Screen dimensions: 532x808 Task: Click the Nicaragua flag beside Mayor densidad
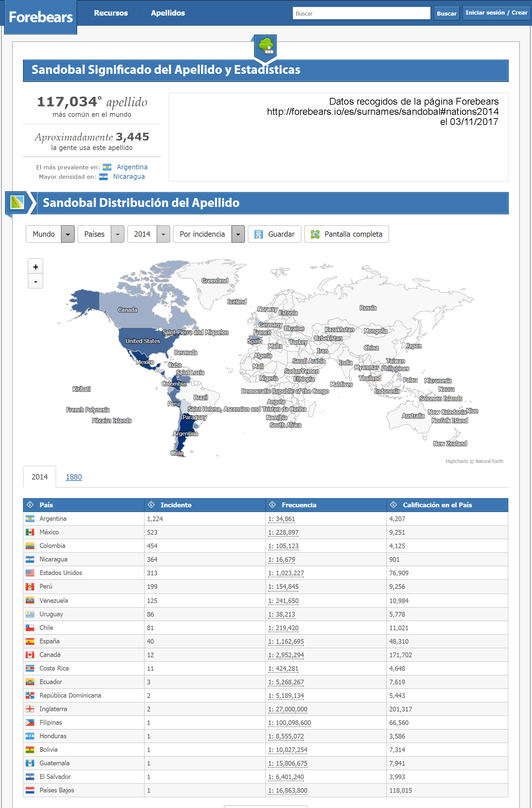(104, 176)
